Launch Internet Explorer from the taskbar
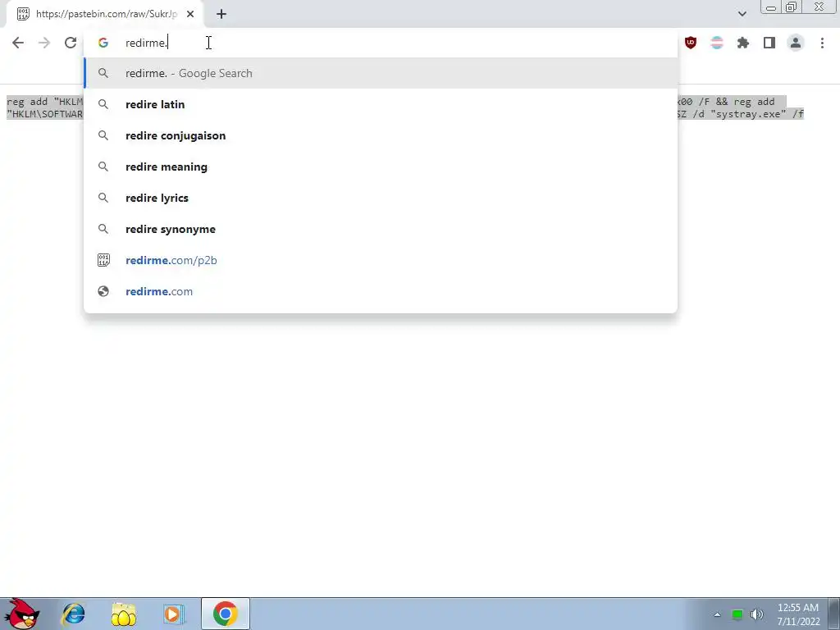840x630 pixels. coord(73,614)
